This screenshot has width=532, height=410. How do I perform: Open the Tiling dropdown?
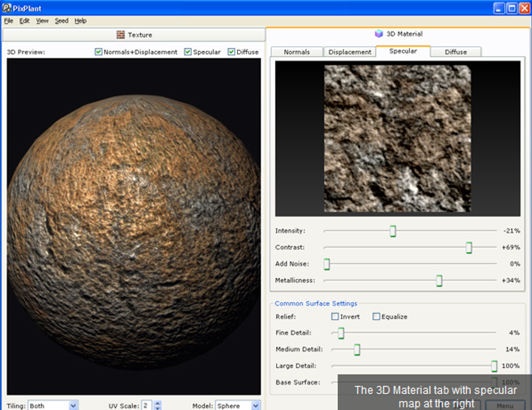(x=73, y=405)
